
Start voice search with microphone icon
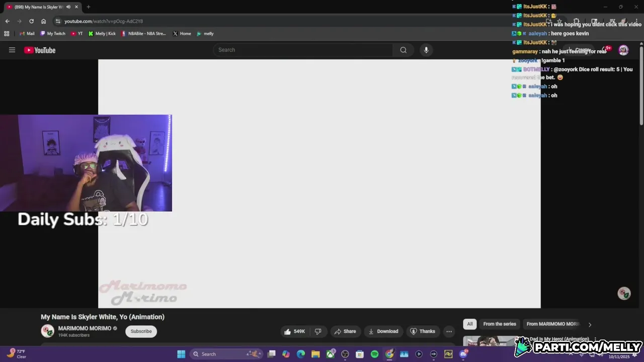(426, 50)
